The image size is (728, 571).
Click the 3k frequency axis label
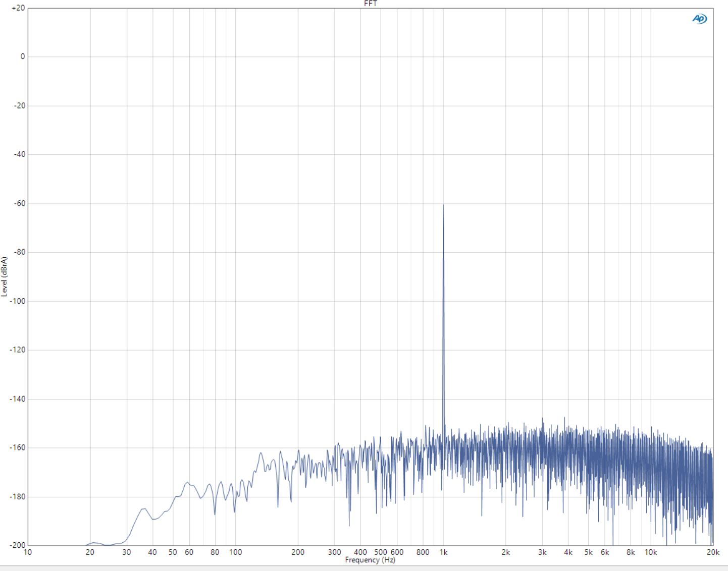point(542,552)
